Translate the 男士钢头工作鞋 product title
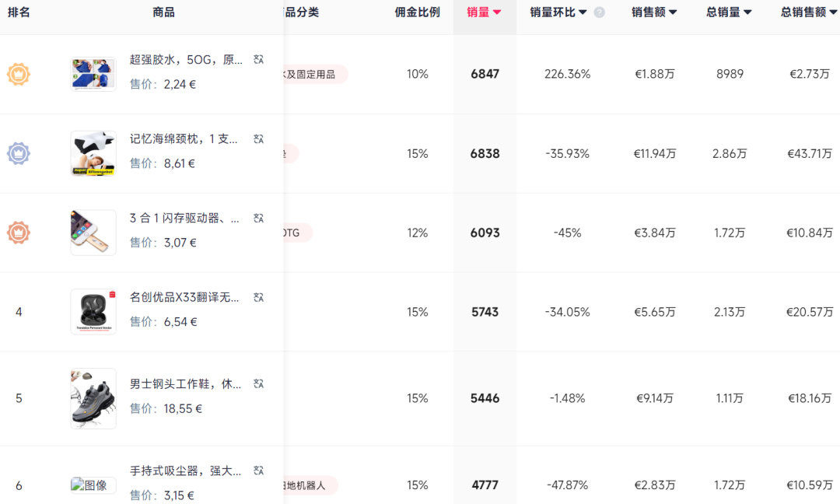 [x=259, y=383]
